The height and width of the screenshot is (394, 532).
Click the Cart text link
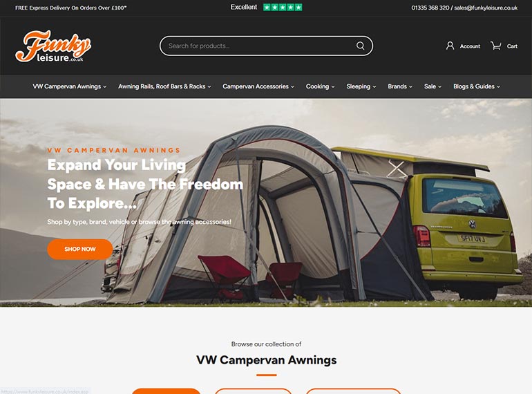click(512, 46)
